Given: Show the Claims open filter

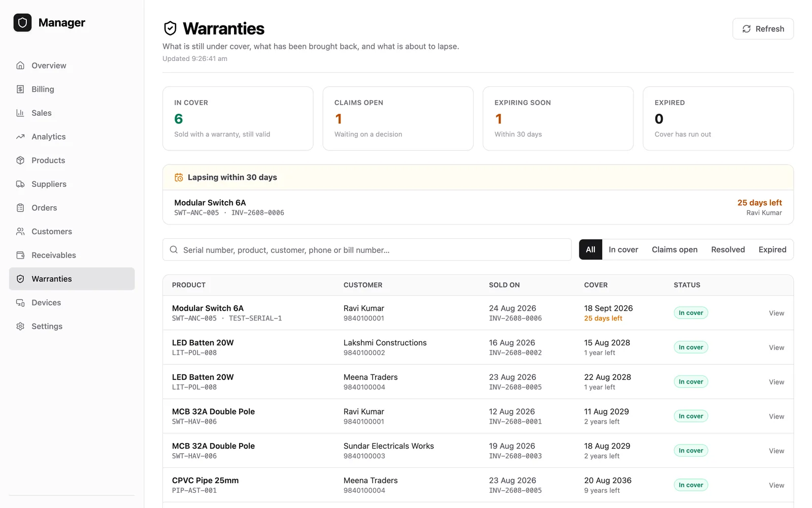Looking at the screenshot, I should (674, 249).
